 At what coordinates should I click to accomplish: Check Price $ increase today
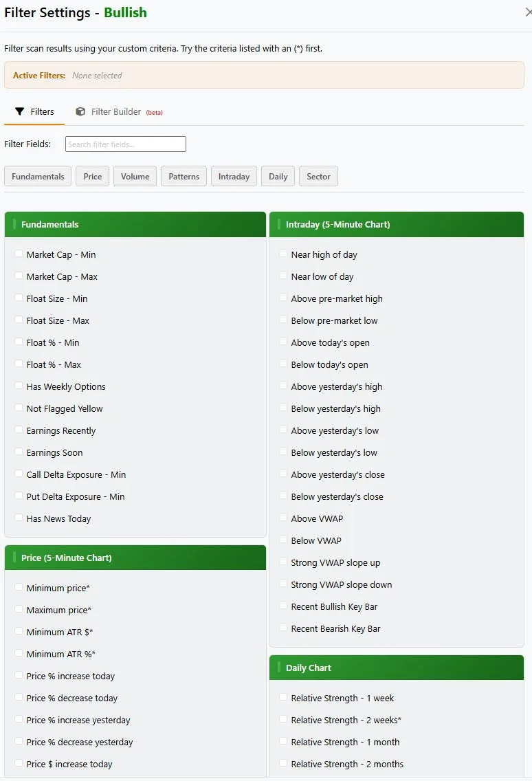[x=19, y=763]
